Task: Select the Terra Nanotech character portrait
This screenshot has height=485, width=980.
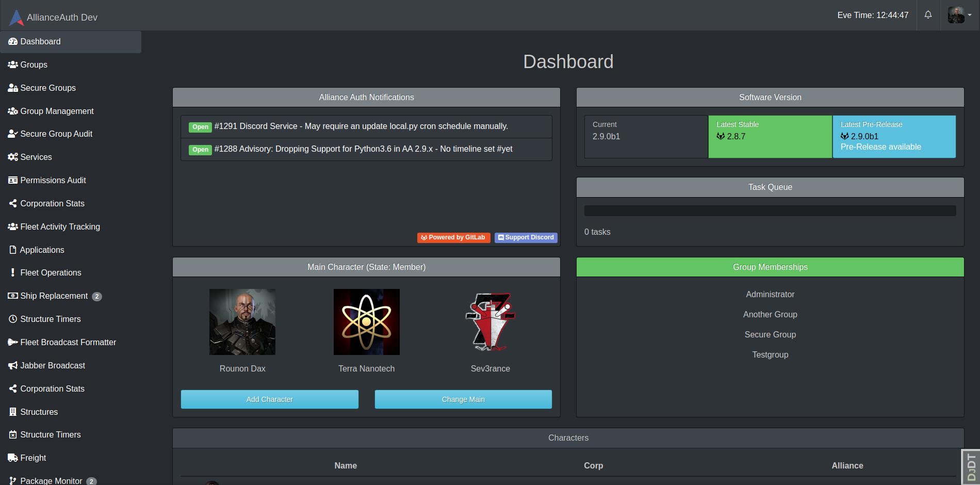Action: click(x=366, y=321)
